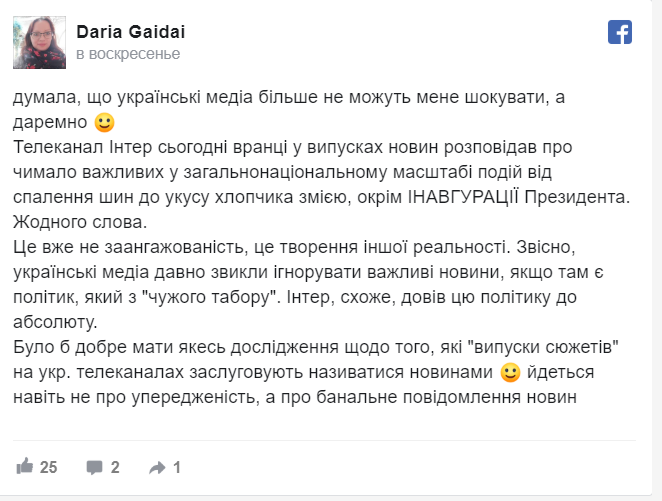View the 2 comments count
The image size is (662, 501).
click(x=115, y=467)
